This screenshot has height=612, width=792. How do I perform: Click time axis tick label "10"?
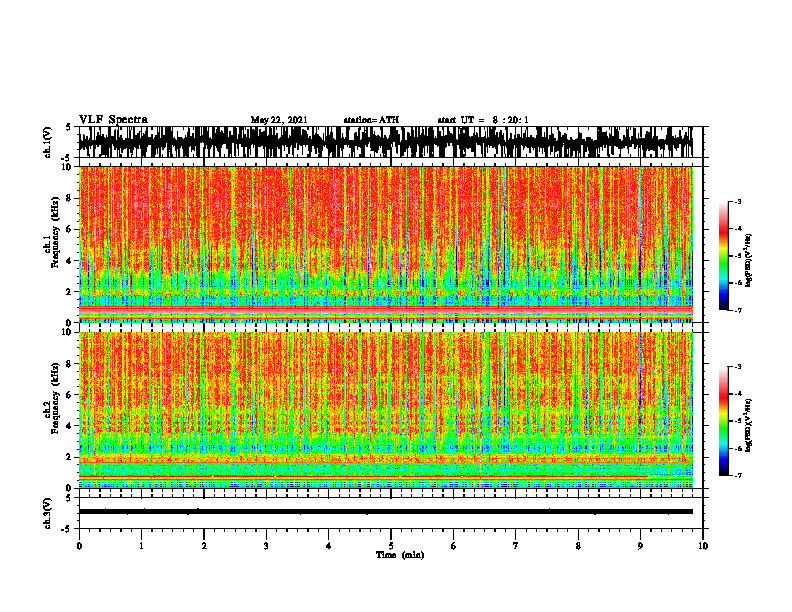[703, 546]
